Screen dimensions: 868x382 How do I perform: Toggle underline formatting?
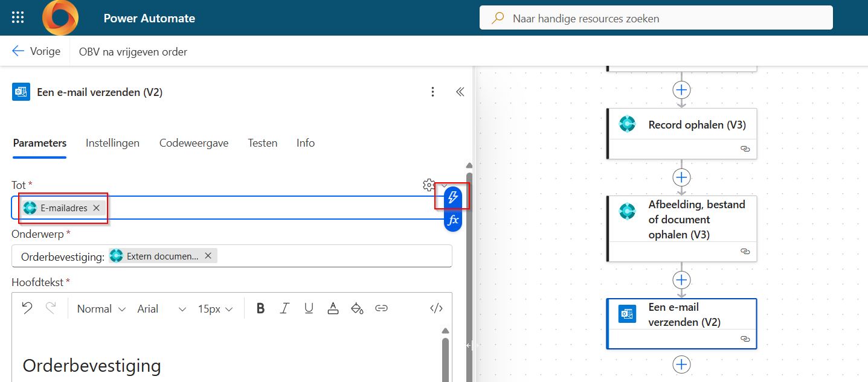point(309,308)
